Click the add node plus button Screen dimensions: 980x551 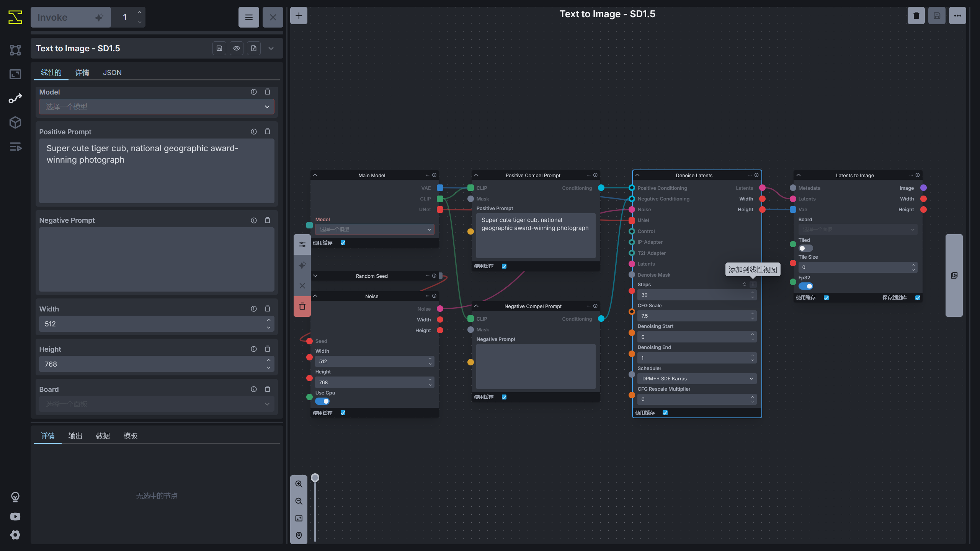pyautogui.click(x=299, y=16)
